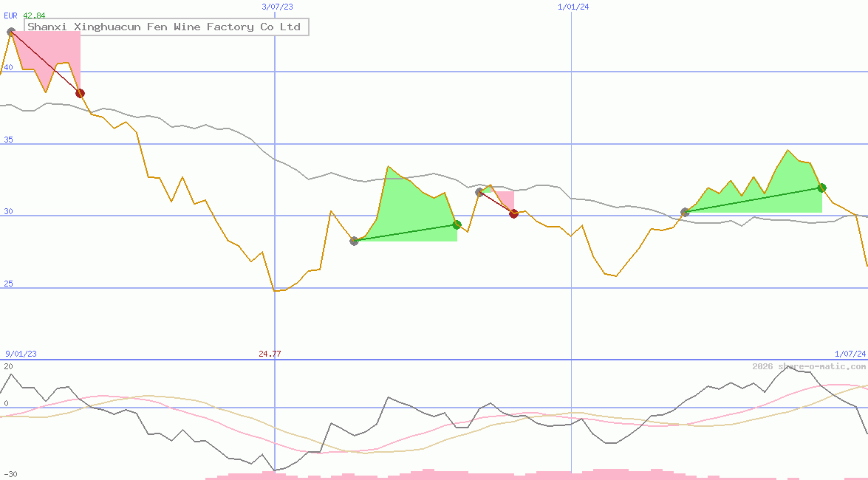Select the grey entry marker of the last green trade
The width and height of the screenshot is (868, 480).
click(x=685, y=212)
